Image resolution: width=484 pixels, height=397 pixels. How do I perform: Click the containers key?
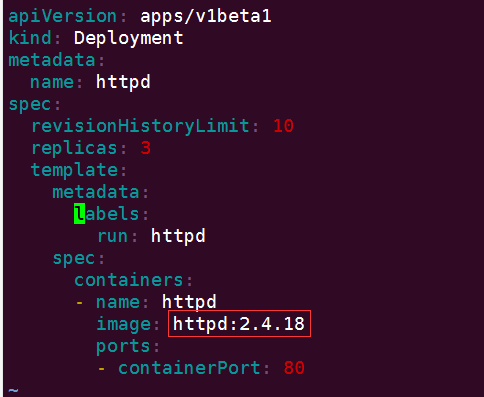[129, 280]
